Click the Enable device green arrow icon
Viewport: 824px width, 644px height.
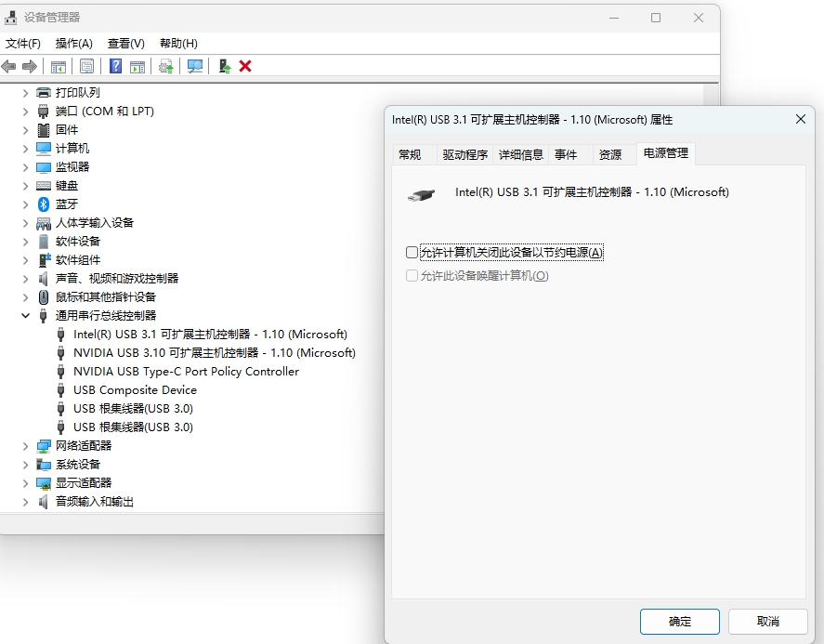[225, 66]
